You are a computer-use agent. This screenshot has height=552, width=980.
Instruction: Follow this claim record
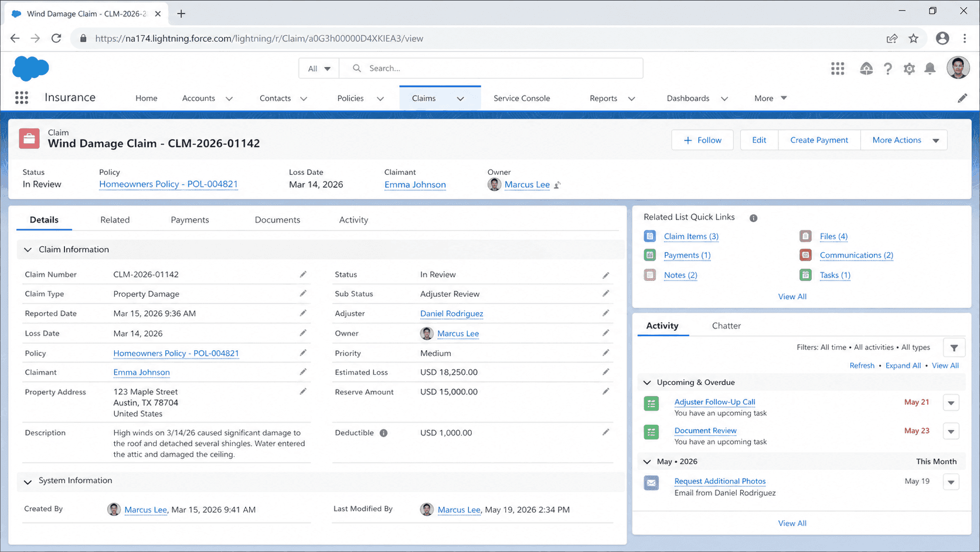point(702,140)
